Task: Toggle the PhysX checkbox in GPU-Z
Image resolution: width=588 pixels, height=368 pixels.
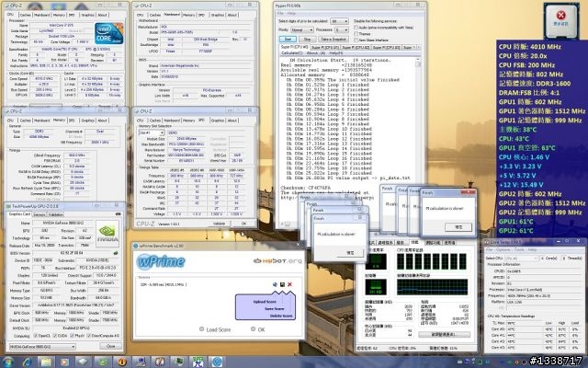Action: pyautogui.click(x=72, y=335)
